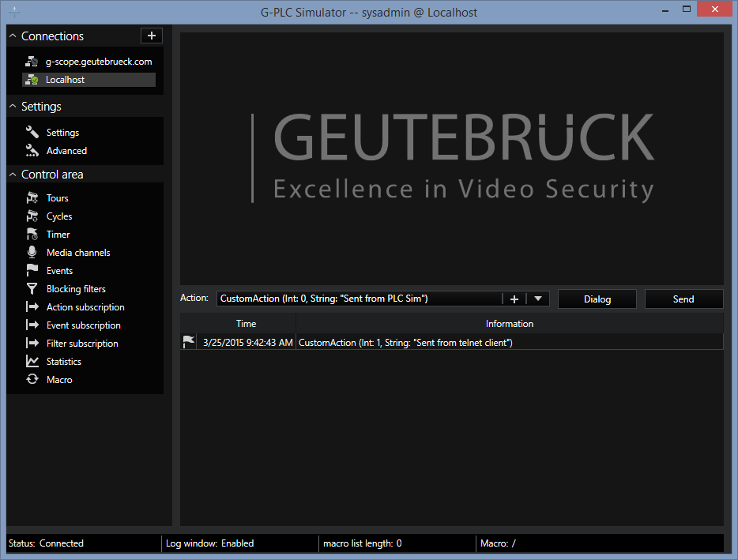Open Timer in Control area
The width and height of the screenshot is (738, 560).
(58, 235)
